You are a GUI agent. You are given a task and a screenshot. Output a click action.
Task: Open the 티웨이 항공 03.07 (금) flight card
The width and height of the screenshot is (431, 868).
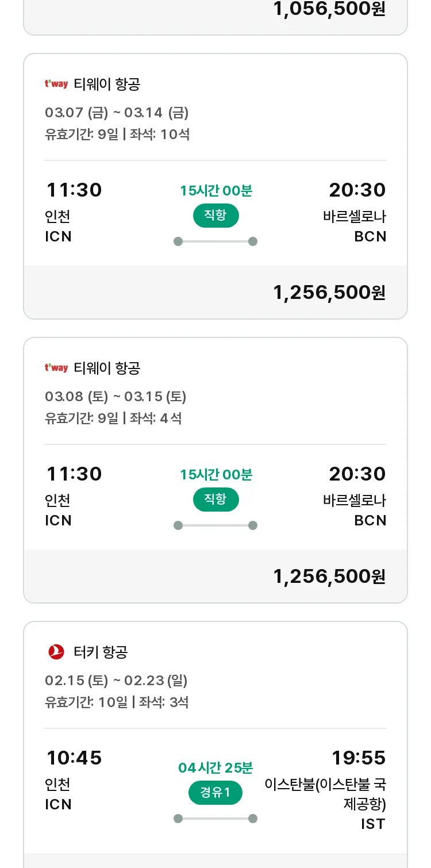tap(215, 186)
